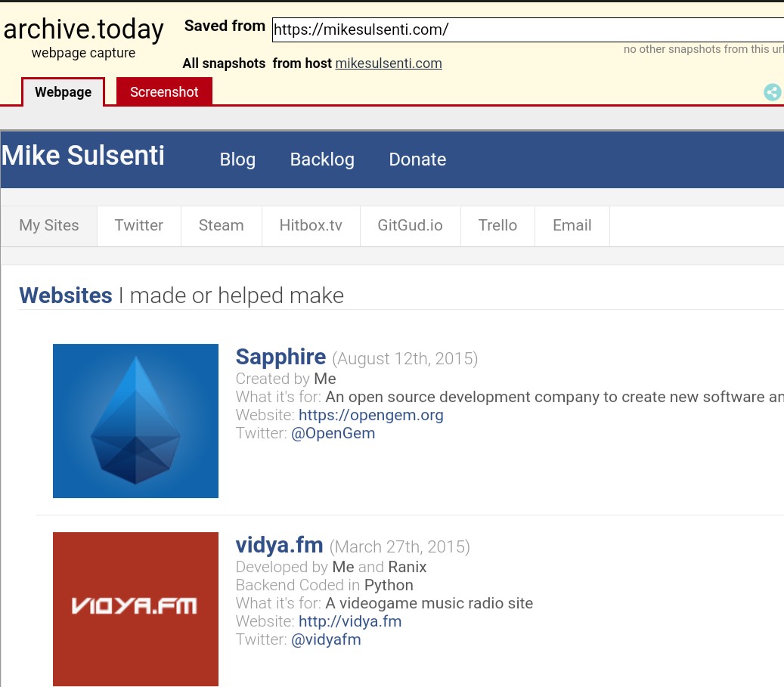The height and width of the screenshot is (687, 784).
Task: Select the Hitbox.tv tab
Action: click(x=311, y=225)
